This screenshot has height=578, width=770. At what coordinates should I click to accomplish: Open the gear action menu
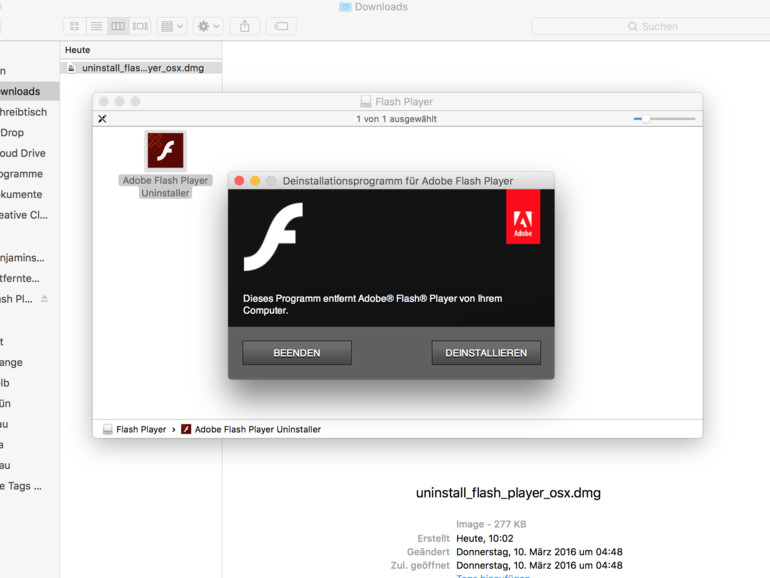(208, 26)
